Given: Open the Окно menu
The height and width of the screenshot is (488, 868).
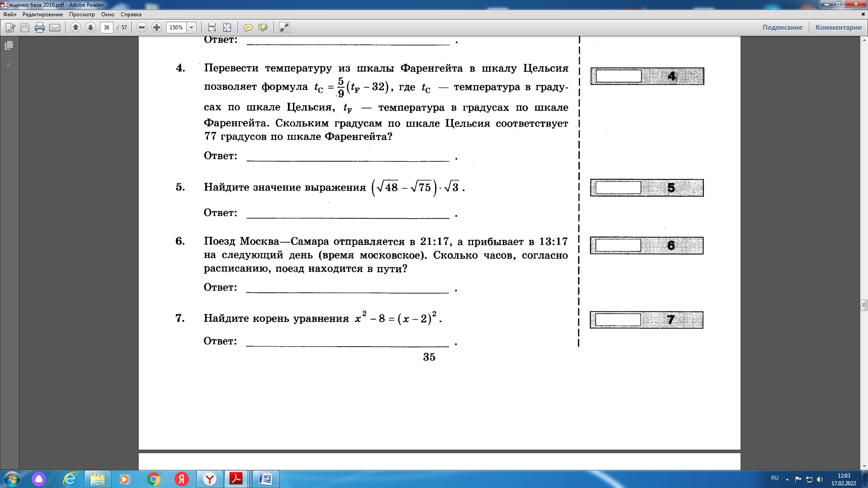Looking at the screenshot, I should [x=108, y=14].
